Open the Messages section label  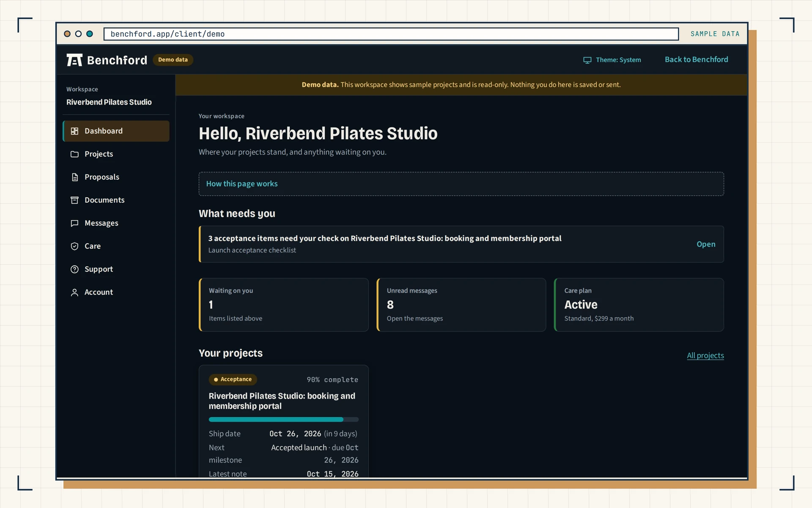point(101,223)
